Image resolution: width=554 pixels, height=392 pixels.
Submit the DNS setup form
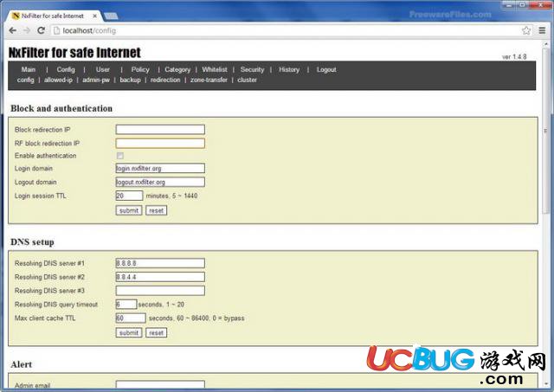point(129,332)
